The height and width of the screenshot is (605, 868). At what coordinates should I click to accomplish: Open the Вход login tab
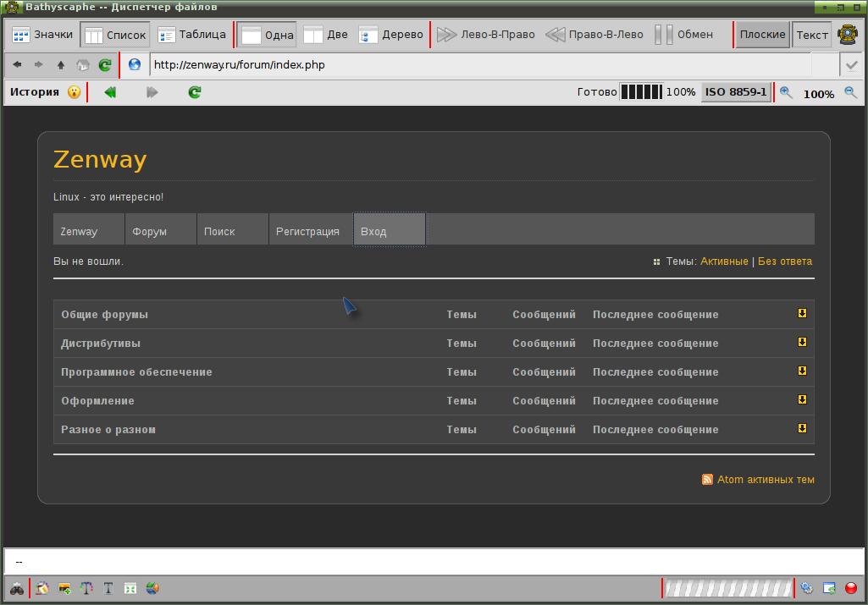pos(390,229)
